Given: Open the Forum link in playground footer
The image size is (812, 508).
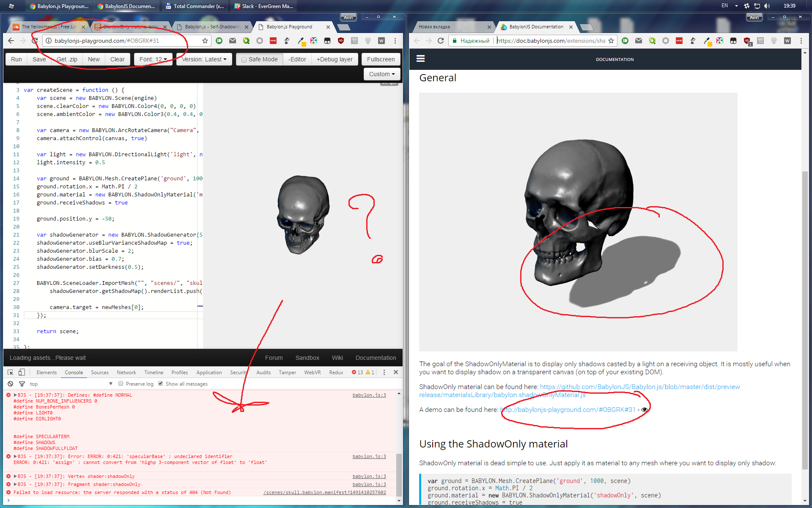Looking at the screenshot, I should coord(274,358).
